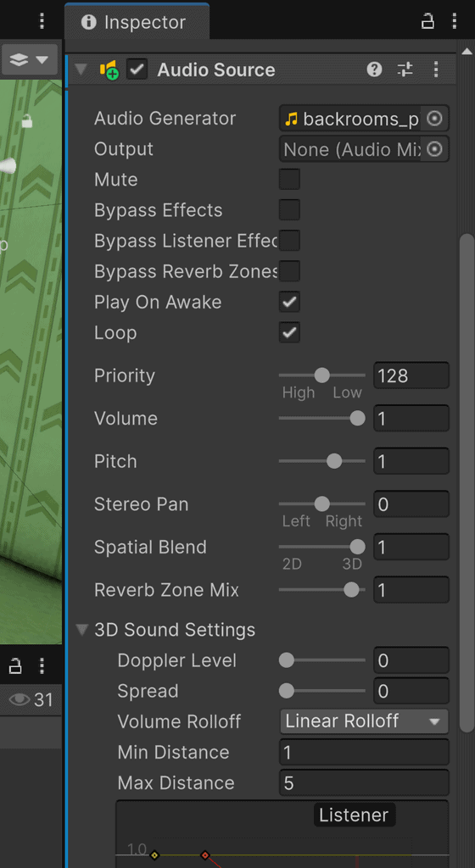Click the Spatial Blend value field

[x=411, y=547]
